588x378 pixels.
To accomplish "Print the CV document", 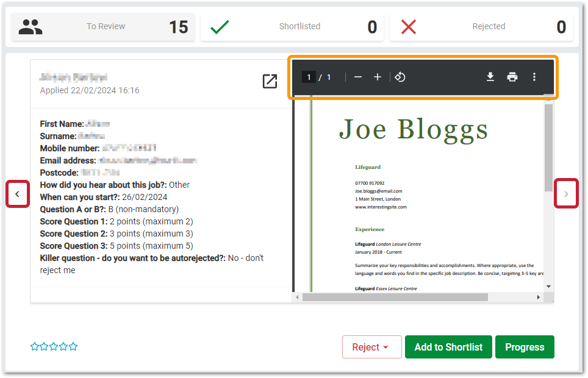I will point(512,77).
